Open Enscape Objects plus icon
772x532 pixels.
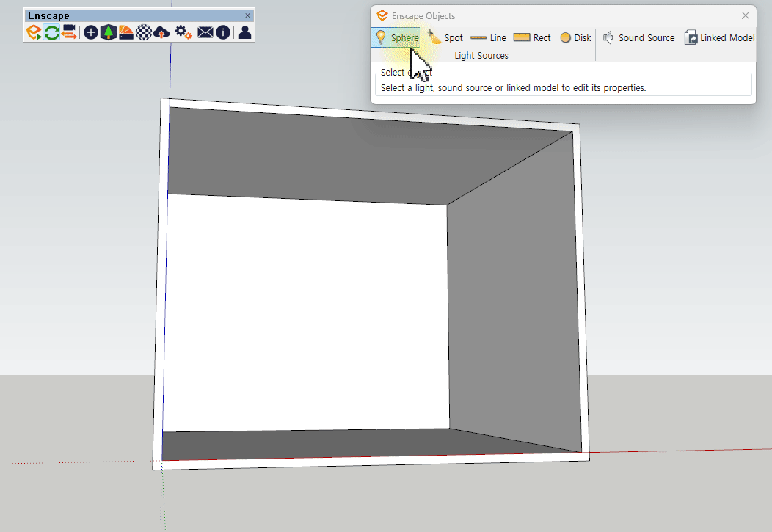[x=90, y=32]
